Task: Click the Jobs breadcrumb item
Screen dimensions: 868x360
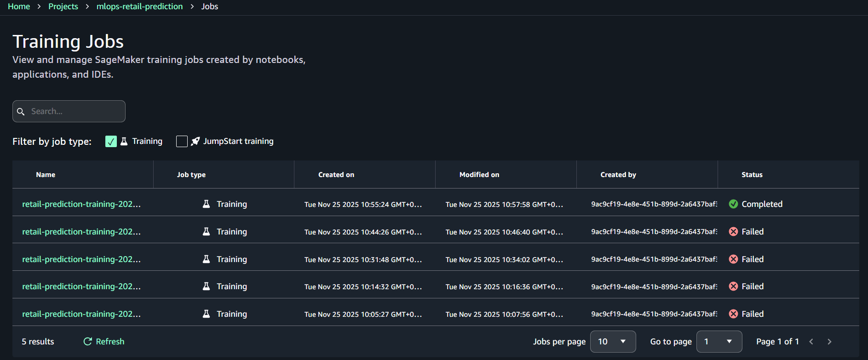Action: tap(209, 6)
